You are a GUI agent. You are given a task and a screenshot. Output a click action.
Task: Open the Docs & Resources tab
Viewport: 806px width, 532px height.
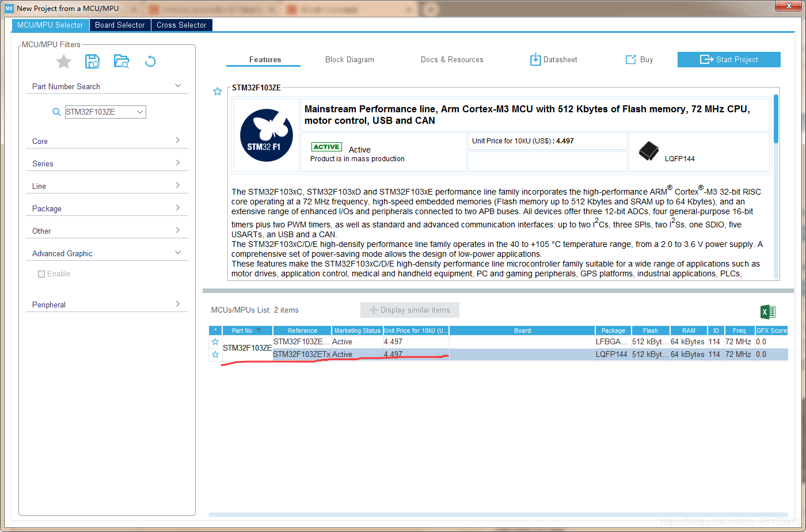(x=452, y=59)
